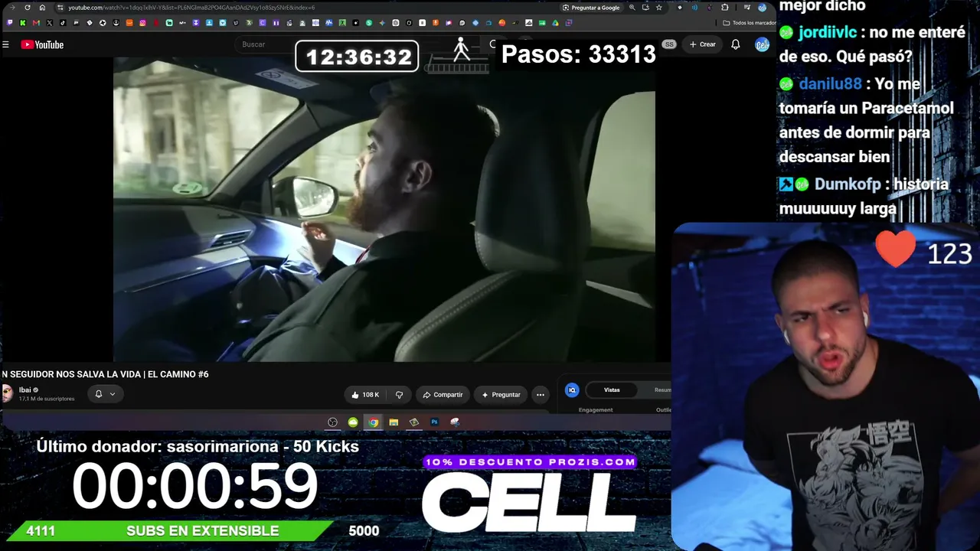Click the chat username jordiivlc
The image size is (980, 551).
(827, 33)
